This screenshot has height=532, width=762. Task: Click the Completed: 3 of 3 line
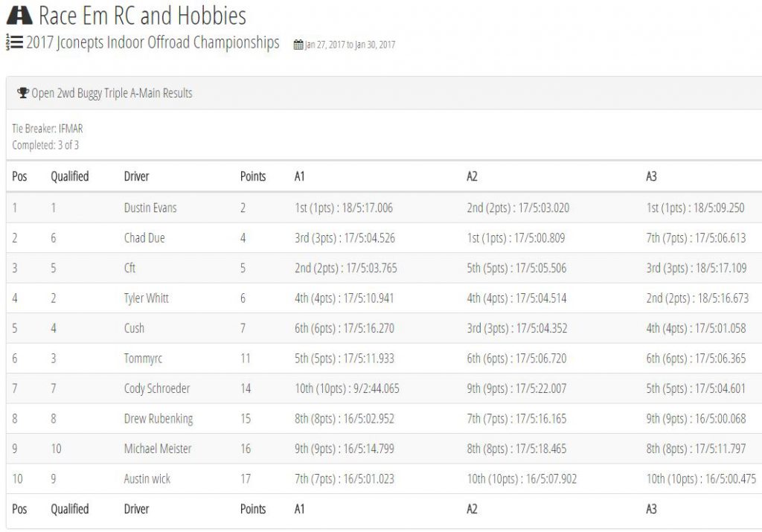tap(45, 145)
